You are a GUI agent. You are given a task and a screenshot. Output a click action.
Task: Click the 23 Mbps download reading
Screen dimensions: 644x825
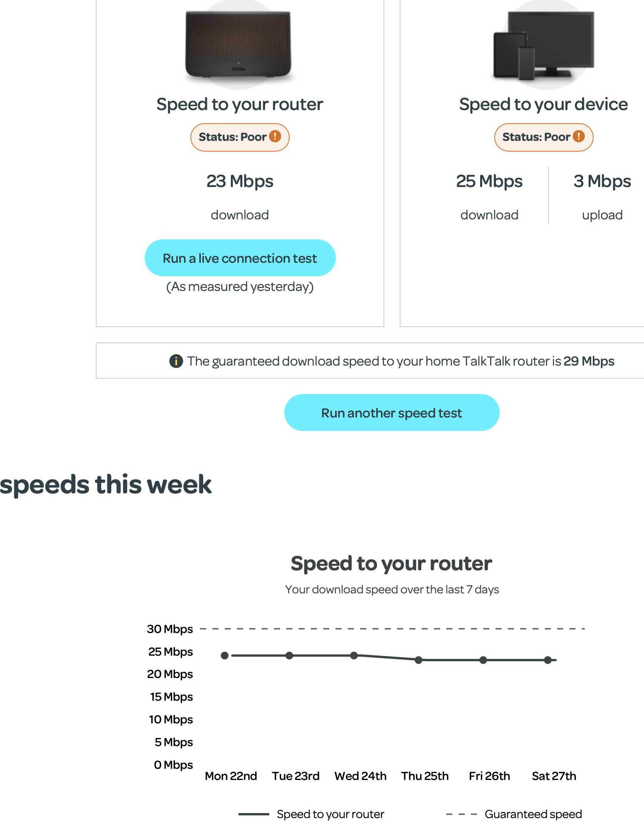point(240,181)
